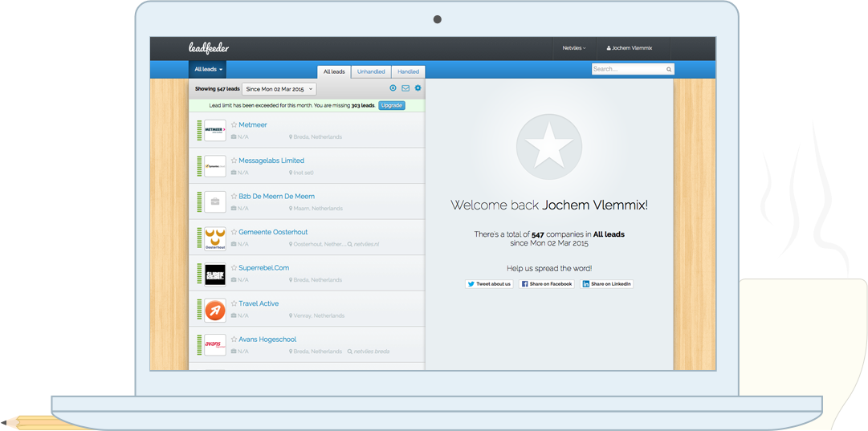Screen dimensions: 868x431
Task: Click the Avans Hogeschool logo
Action: tap(214, 344)
